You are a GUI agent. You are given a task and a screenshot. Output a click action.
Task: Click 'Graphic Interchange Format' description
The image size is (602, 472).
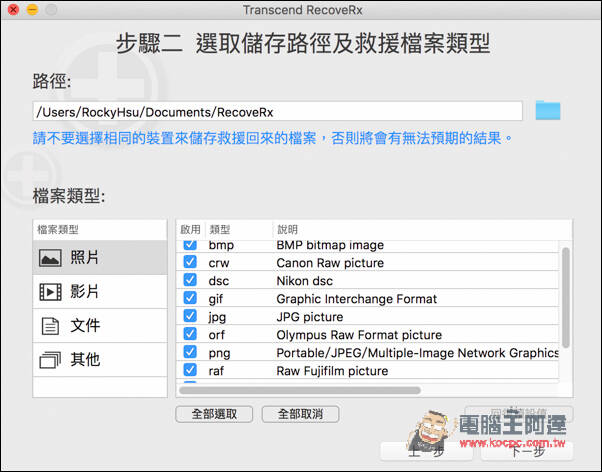(357, 299)
